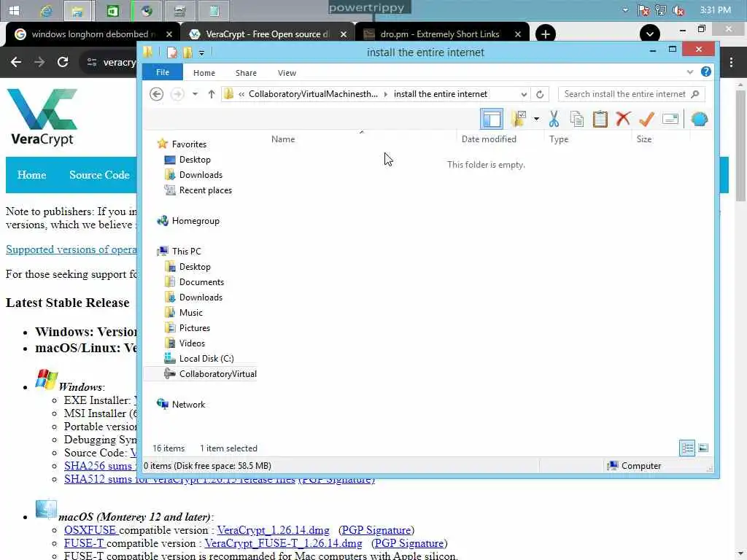Select This PC in navigation pane

click(186, 252)
